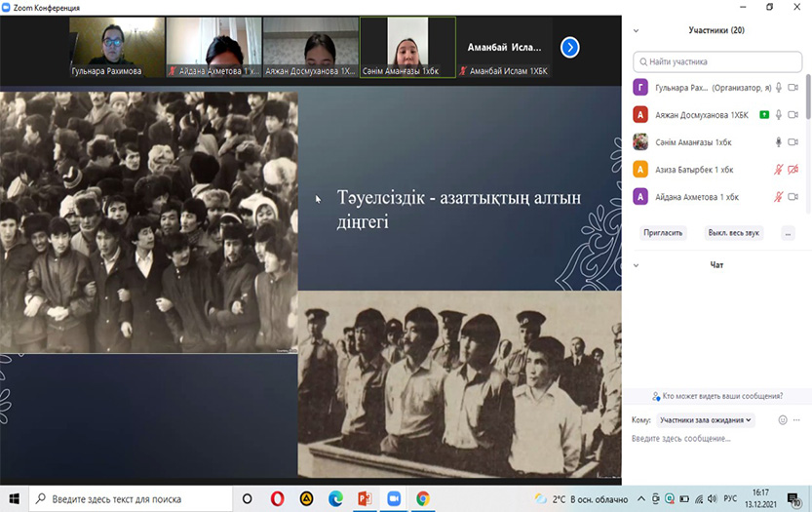
Task: Click the Выкл. весь звук button
Action: [x=734, y=233]
